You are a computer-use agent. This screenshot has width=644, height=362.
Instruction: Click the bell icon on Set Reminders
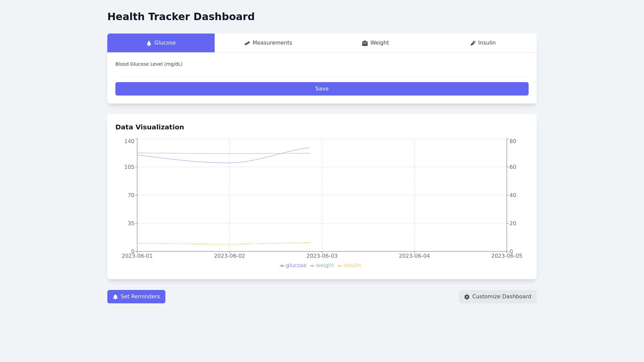coord(115,297)
